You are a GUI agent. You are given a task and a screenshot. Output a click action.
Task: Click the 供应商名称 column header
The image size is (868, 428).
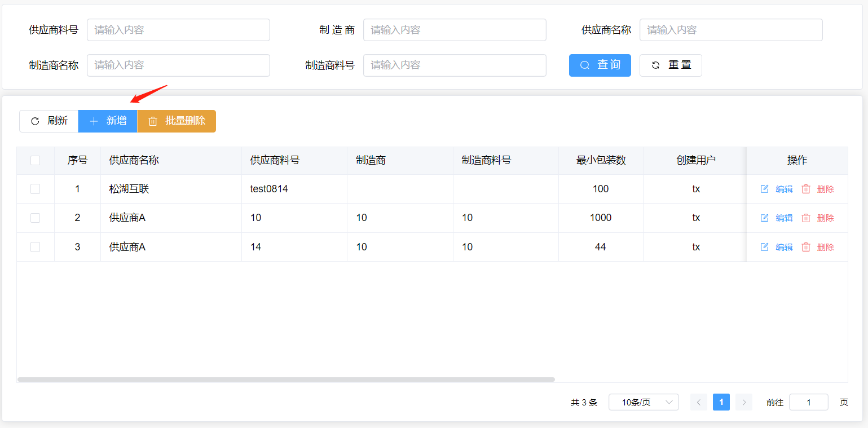coord(134,160)
